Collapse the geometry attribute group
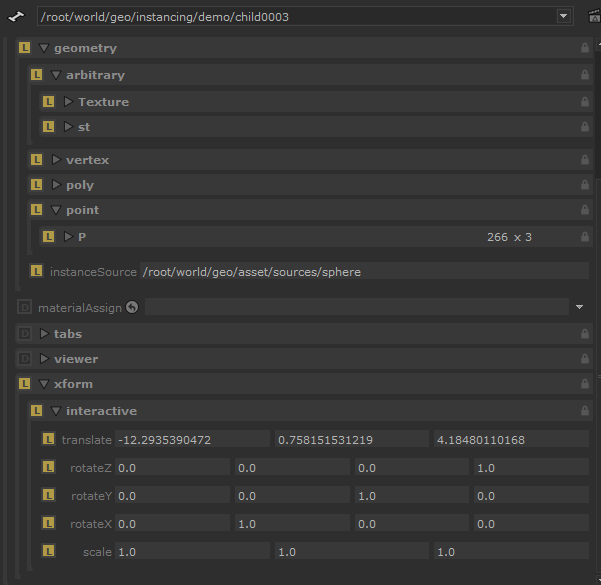 point(44,48)
